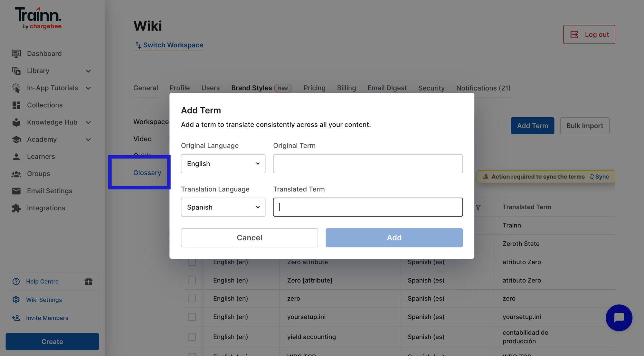Click the Help Centre question mark icon
The width and height of the screenshot is (644, 356).
tap(16, 281)
